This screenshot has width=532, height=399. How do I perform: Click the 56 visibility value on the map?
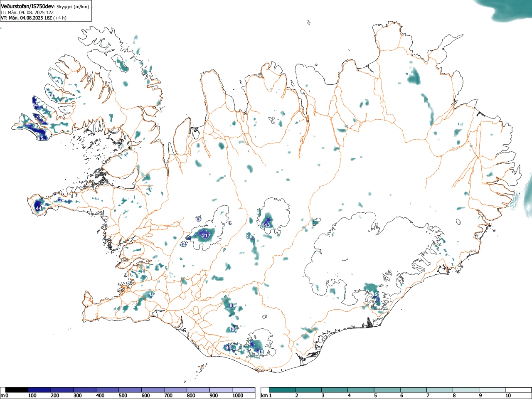pos(250,236)
